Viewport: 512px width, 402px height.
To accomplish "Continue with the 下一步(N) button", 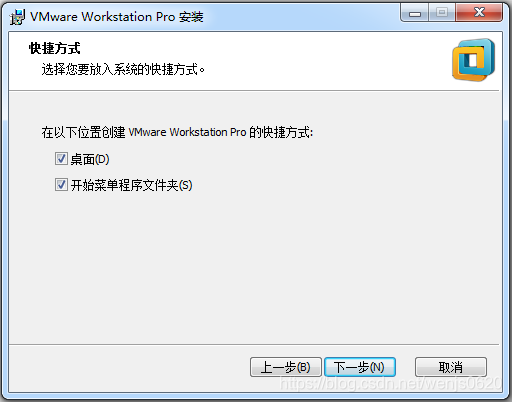I will point(360,367).
